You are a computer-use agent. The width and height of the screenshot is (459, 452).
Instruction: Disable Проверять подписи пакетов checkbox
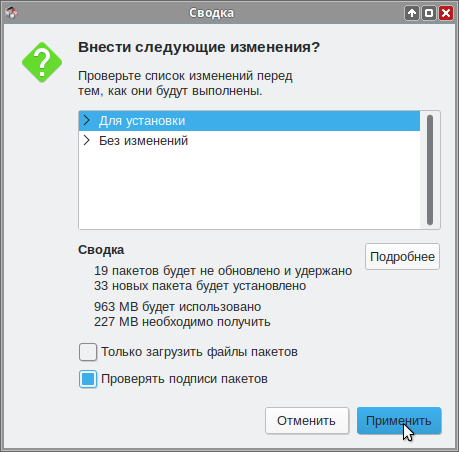[x=88, y=379]
